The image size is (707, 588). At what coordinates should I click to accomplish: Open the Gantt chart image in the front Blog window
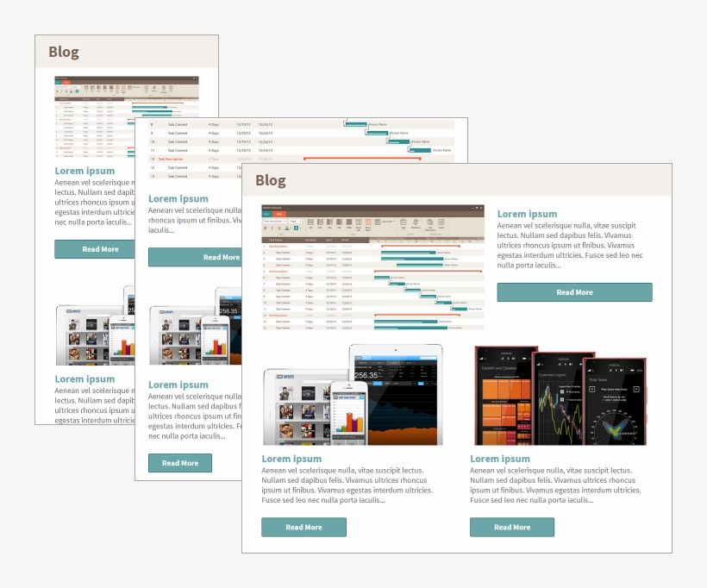click(x=372, y=267)
